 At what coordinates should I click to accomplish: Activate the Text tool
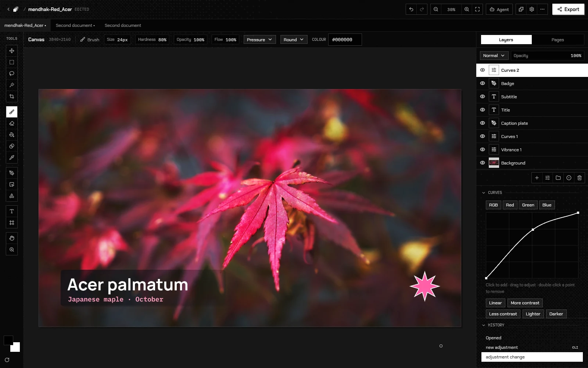point(12,211)
